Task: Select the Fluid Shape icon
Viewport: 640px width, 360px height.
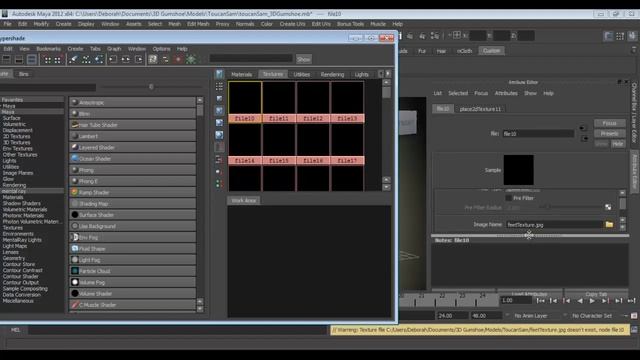Action: coord(75,248)
